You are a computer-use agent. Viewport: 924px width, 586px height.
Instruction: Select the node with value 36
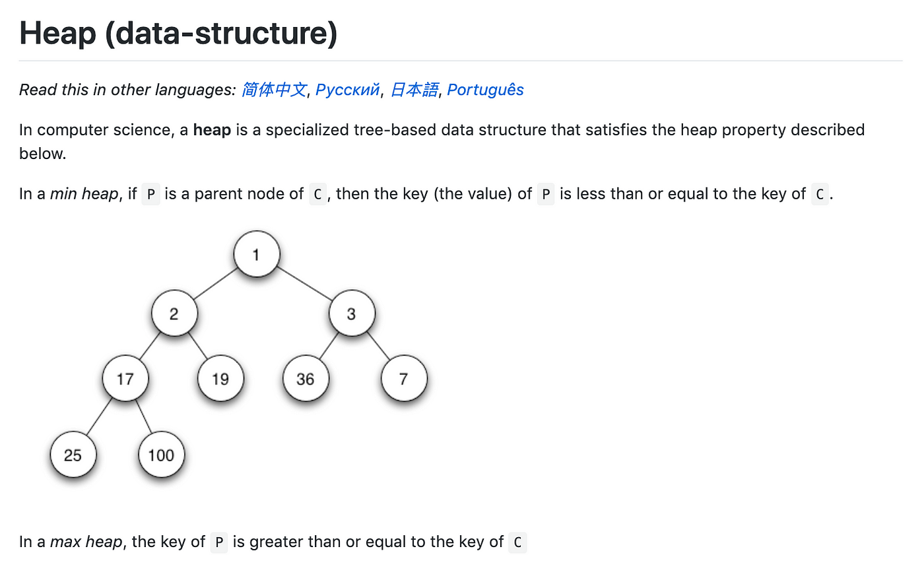pos(306,379)
